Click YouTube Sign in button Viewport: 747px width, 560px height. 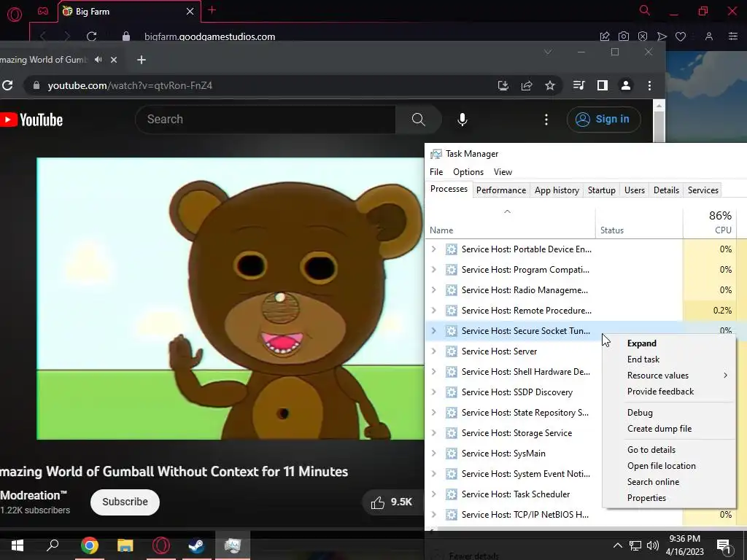(603, 119)
